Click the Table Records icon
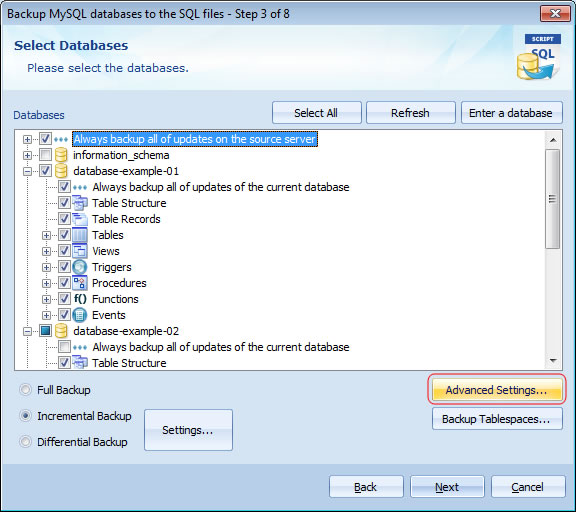This screenshot has height=512, width=576. [80, 219]
